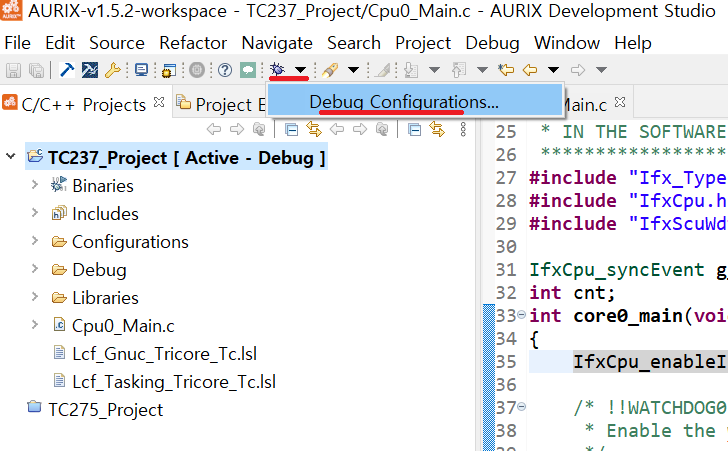Switch to the C/C++ Projects tab
Image resolution: width=728 pixels, height=451 pixels.
84,105
